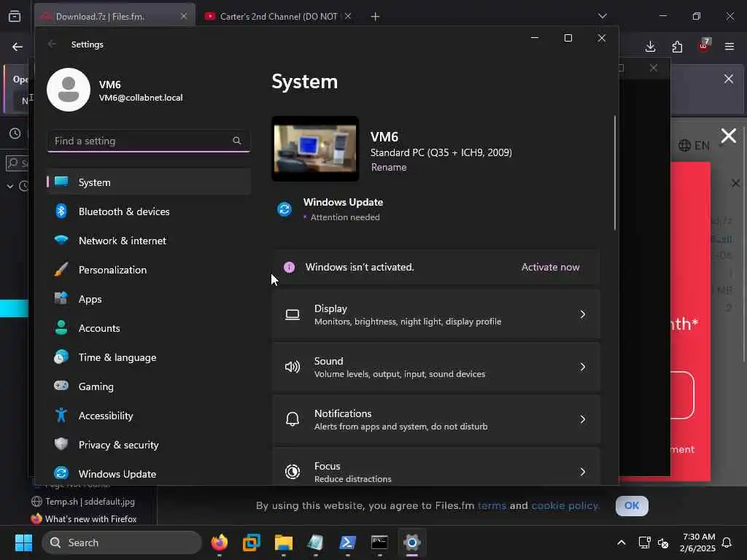This screenshot has height=560, width=747.
Task: Expand Notifications settings chevron
Action: pos(583,419)
